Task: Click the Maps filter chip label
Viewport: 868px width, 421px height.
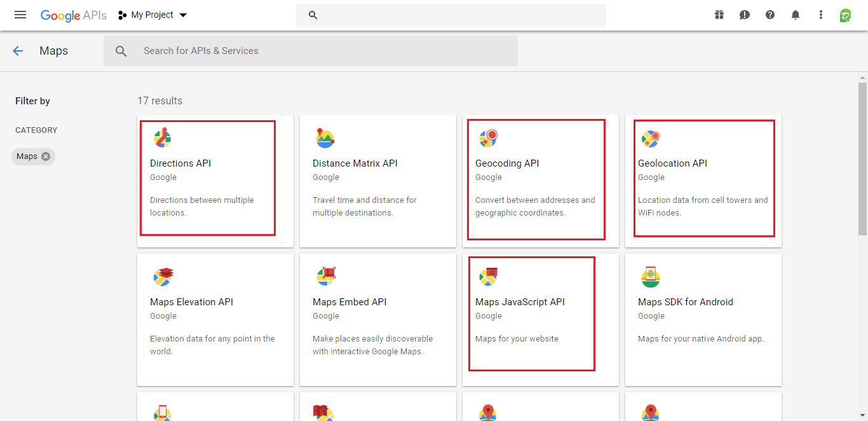Action: point(27,156)
